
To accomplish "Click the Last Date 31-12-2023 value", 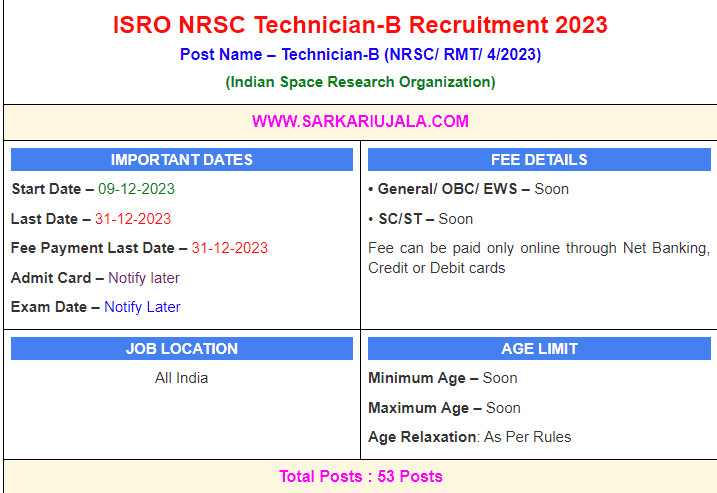I will pos(133,219).
